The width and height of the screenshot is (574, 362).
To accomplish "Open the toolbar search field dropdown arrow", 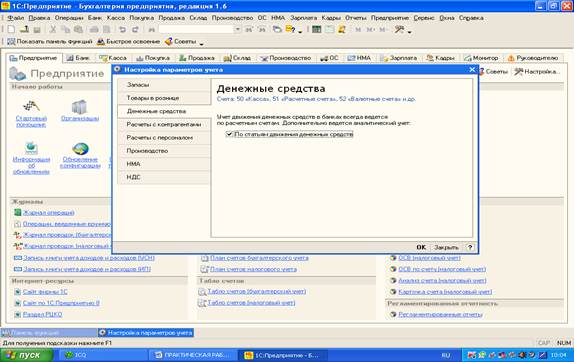I will (238, 30).
